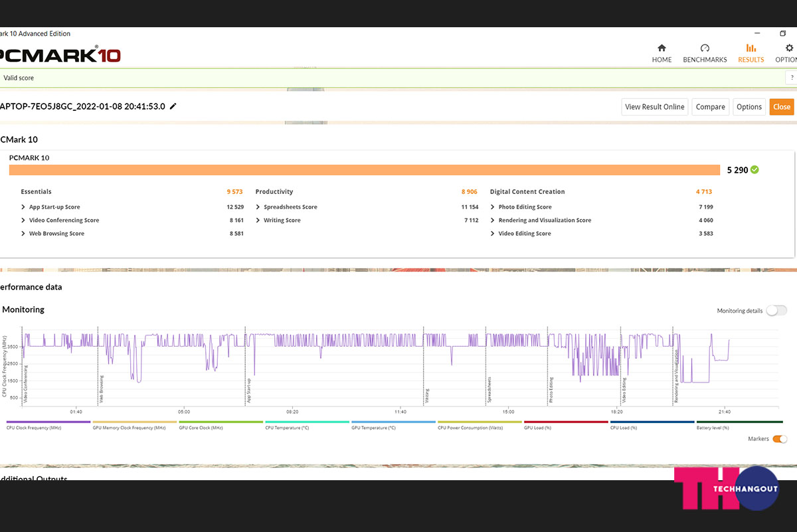Click the Video Editing value 3 583
This screenshot has height=532, width=797.
(x=706, y=234)
